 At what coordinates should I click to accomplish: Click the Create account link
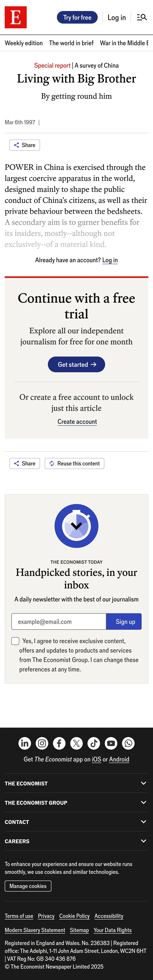click(x=77, y=422)
